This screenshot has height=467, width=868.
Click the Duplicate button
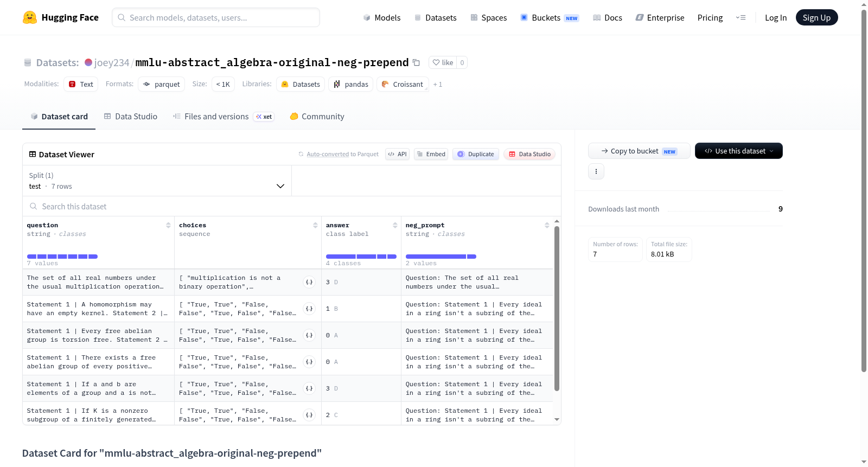click(x=476, y=154)
